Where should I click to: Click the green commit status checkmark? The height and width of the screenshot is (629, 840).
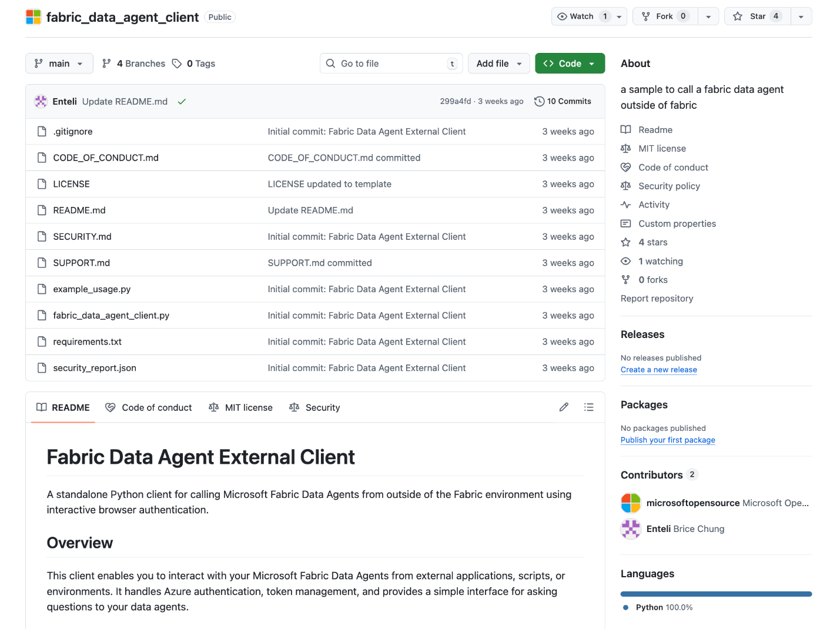point(182,102)
